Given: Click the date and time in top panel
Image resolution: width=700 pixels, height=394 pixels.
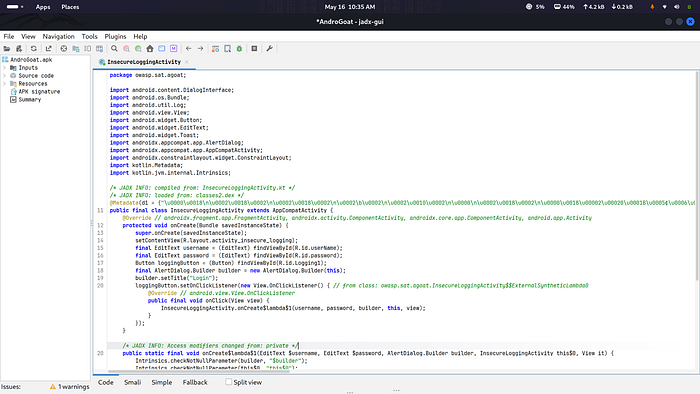Looking at the screenshot, I should (x=350, y=7).
